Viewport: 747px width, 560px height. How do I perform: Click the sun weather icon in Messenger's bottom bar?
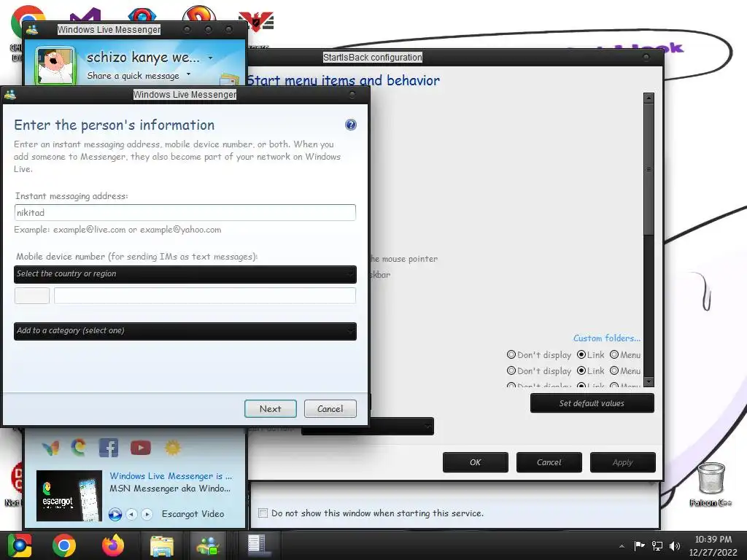click(173, 448)
